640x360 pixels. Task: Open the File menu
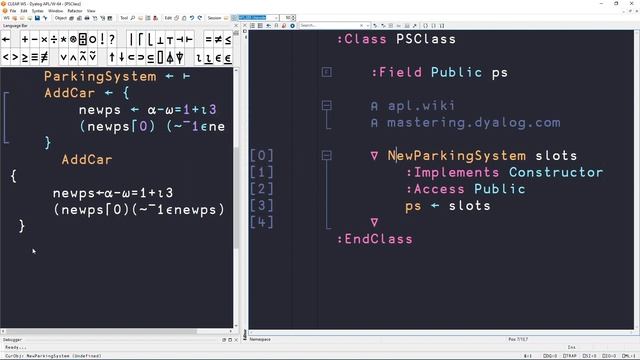pos(13,11)
